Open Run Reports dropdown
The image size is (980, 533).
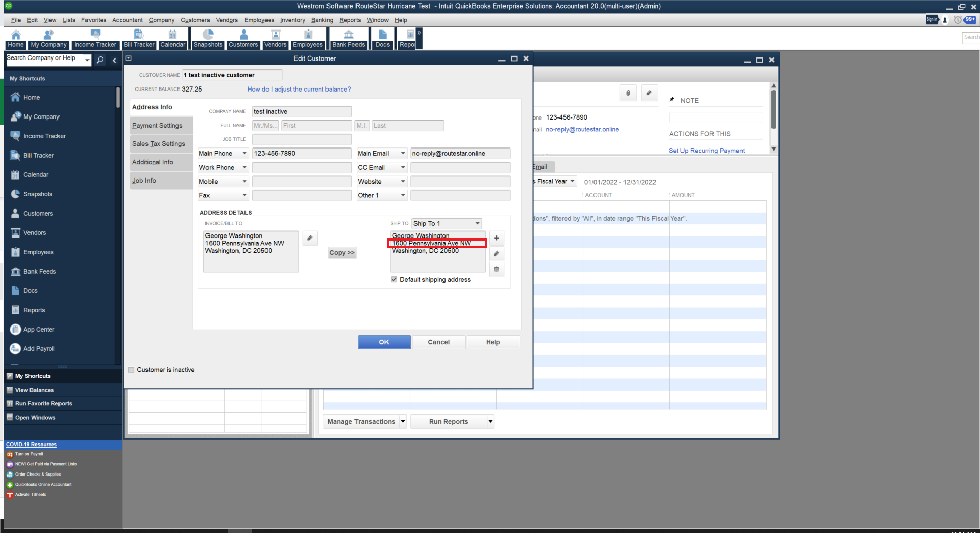(x=490, y=422)
